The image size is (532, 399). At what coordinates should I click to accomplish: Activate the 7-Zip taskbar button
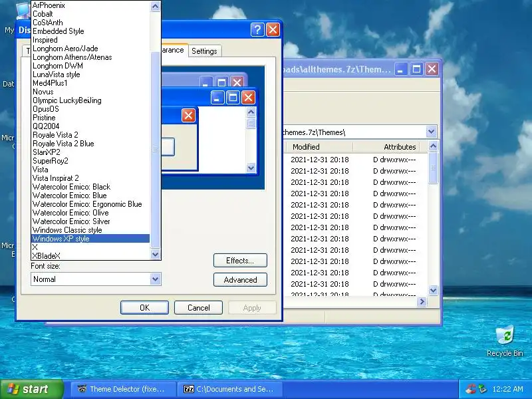coord(230,389)
